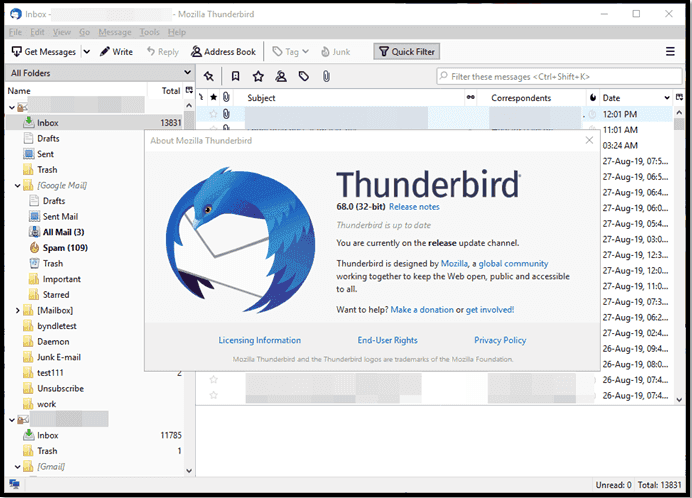Open Licensing Information link
Image resolution: width=692 pixels, height=498 pixels.
click(x=260, y=340)
